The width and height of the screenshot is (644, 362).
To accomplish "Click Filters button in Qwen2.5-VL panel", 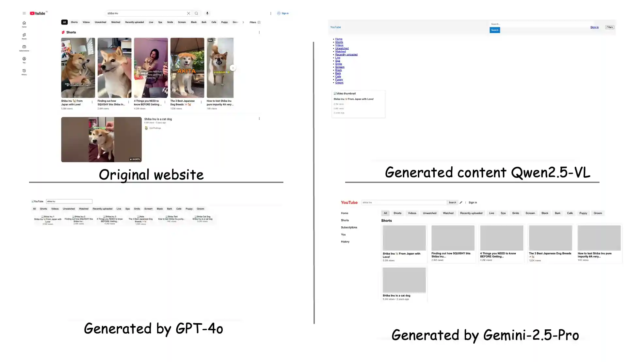I will coord(609,27).
